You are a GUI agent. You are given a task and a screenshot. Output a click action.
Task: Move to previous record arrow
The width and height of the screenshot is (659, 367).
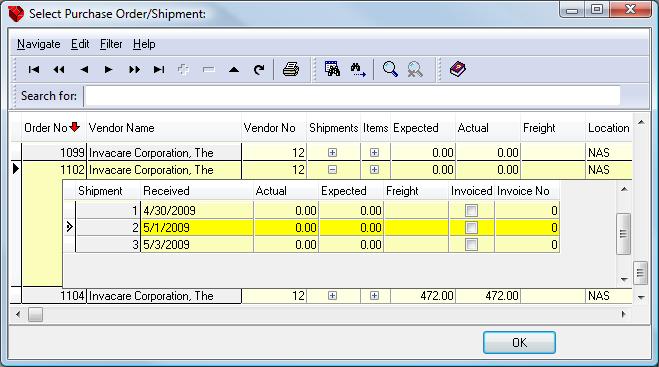pos(84,69)
